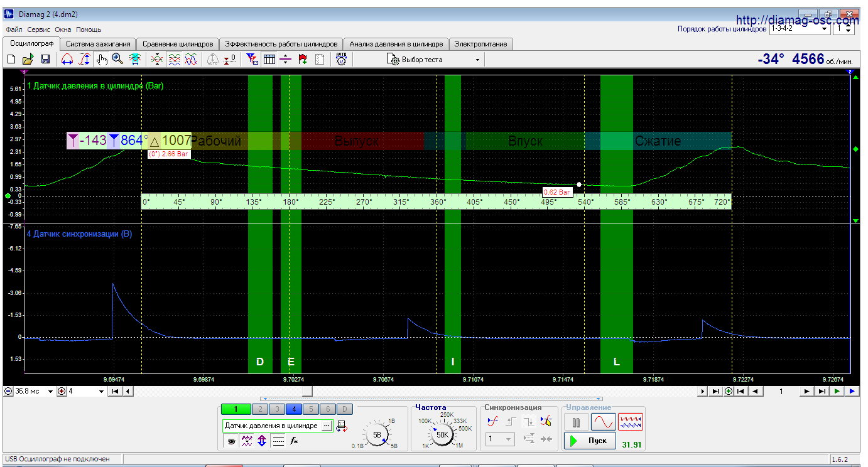The height and width of the screenshot is (467, 868).
Task: Save recording with floppy disk icon
Action: tap(45, 59)
